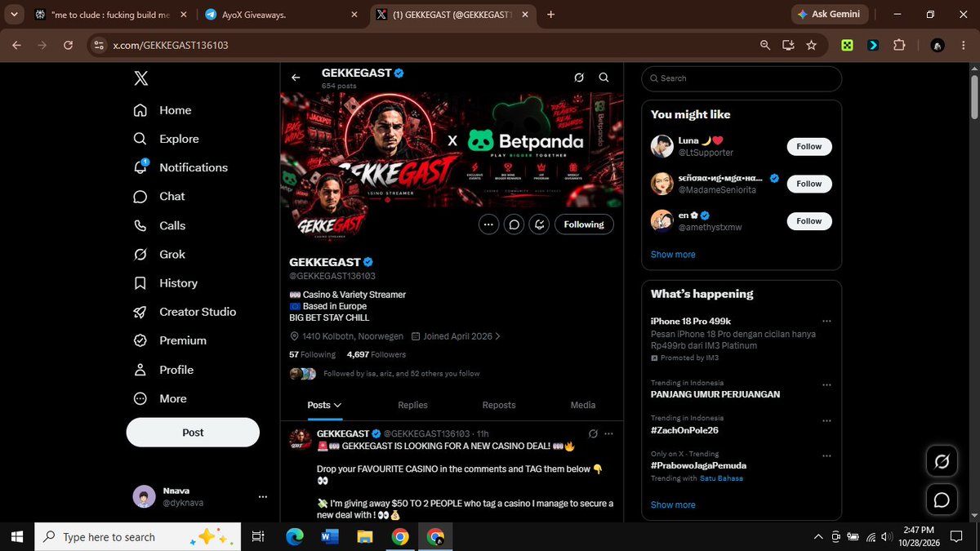Screen dimensions: 980x551
Task: Open Followed by isa, ariz link
Action: coord(401,374)
